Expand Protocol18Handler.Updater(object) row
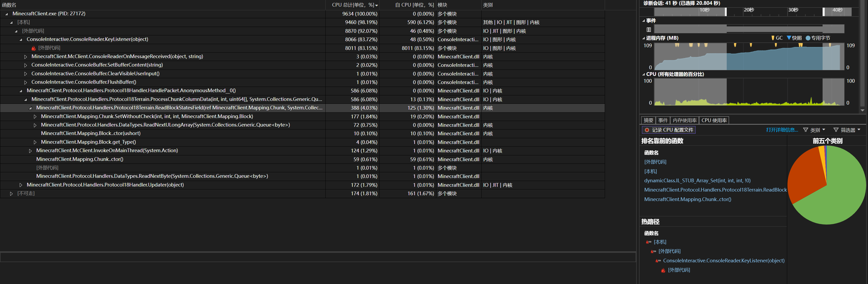 click(x=21, y=185)
